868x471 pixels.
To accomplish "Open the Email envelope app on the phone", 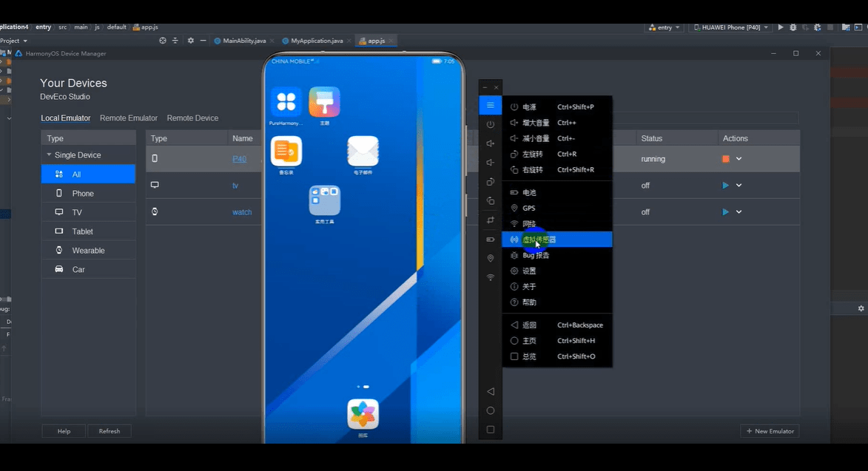I will coord(363,152).
